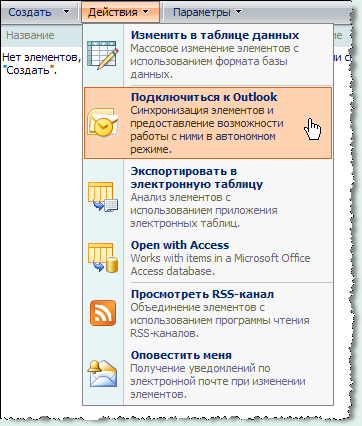Open the Создать dropdown arrow
This screenshot has height=426, width=362.
(67, 12)
